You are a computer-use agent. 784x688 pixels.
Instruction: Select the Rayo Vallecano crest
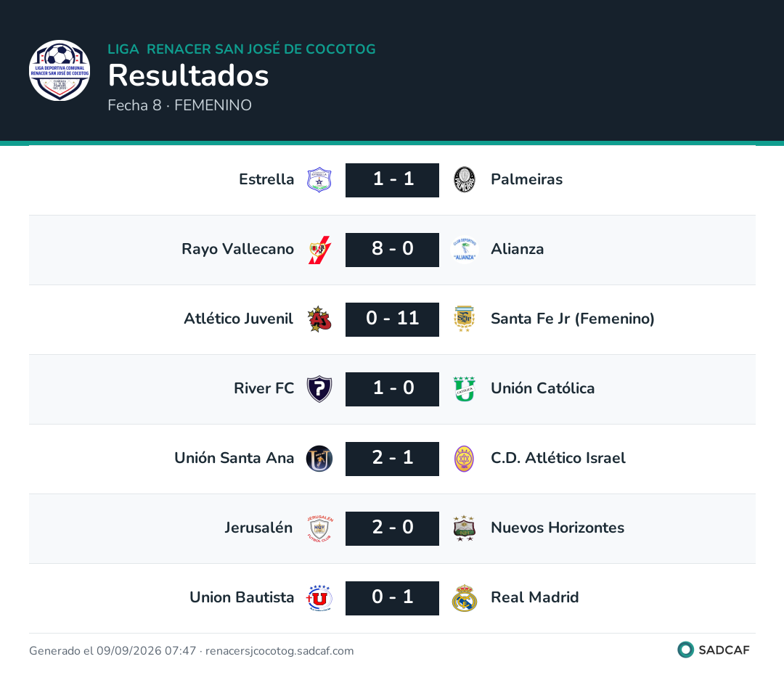(x=319, y=250)
